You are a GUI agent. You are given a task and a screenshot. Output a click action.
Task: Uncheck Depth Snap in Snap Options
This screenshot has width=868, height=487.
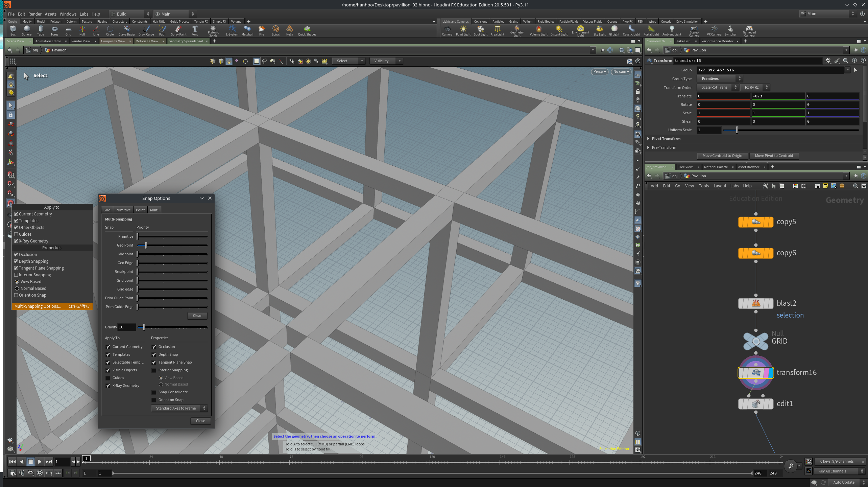pos(154,355)
